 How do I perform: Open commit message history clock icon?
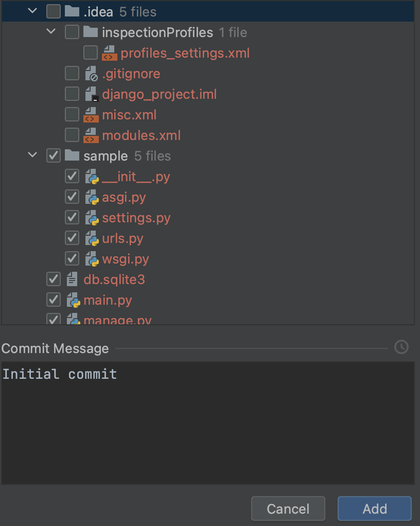click(x=401, y=347)
